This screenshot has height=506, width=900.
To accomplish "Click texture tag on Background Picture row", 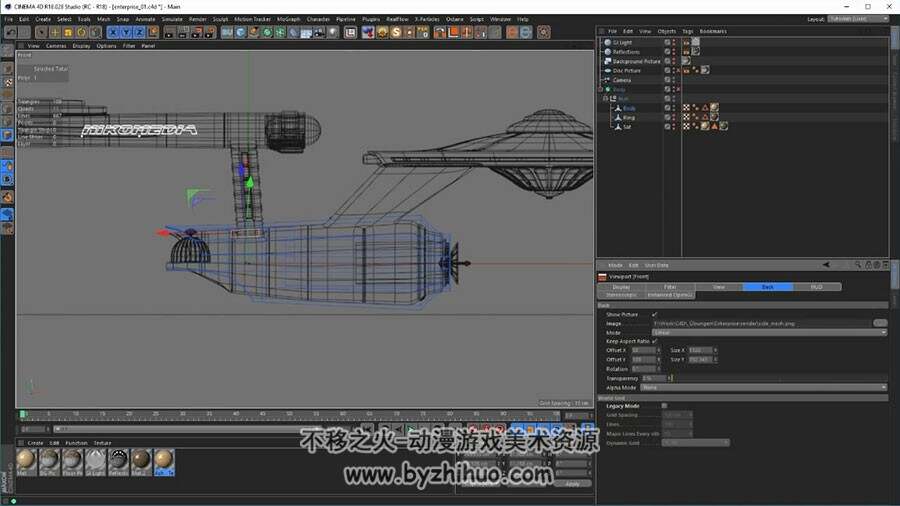I will click(x=686, y=61).
